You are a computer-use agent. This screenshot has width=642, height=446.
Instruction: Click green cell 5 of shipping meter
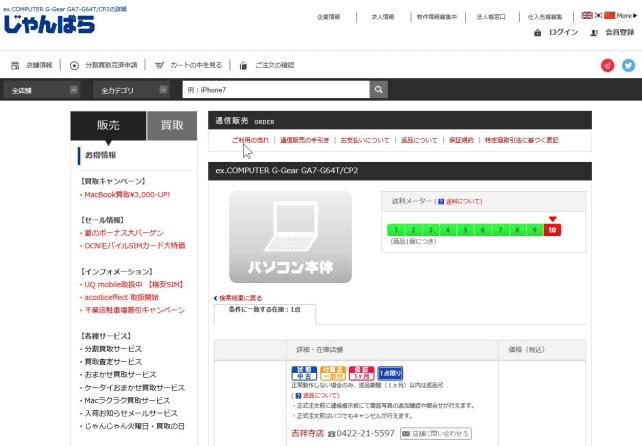pos(465,230)
